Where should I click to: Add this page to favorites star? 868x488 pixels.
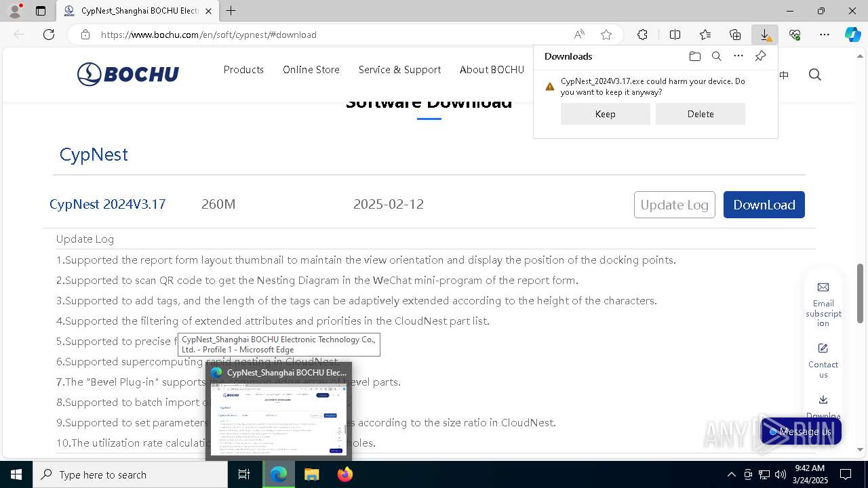coord(606,35)
